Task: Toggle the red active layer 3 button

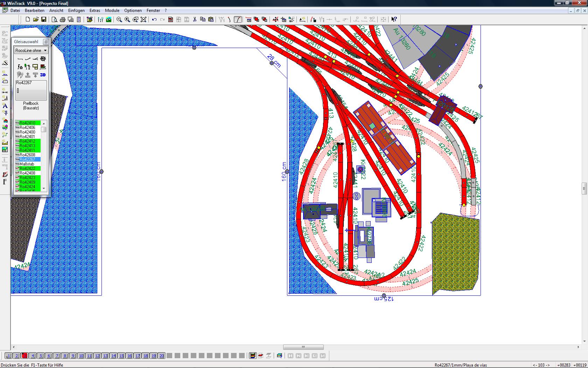Action: point(24,356)
